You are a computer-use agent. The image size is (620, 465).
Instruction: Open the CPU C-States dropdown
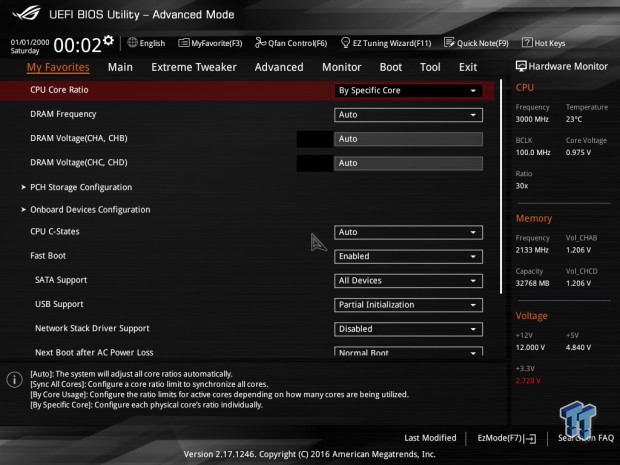tap(408, 232)
